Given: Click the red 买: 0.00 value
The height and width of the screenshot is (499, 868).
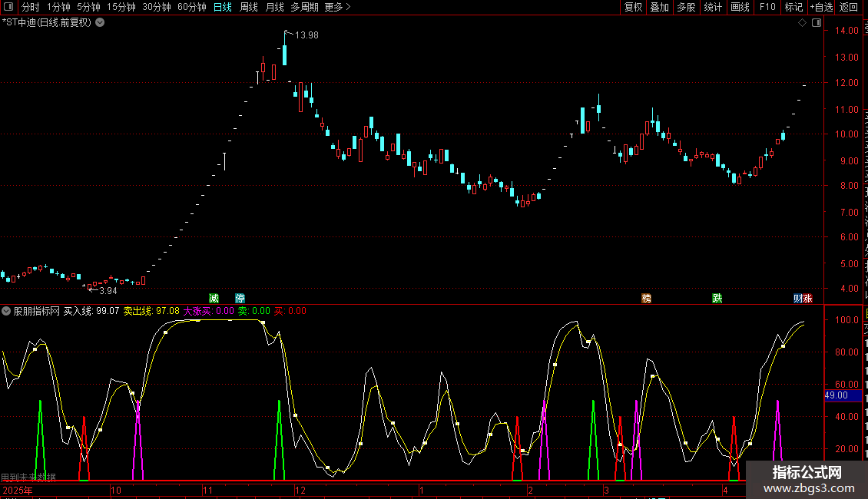Looking at the screenshot, I should [x=290, y=311].
